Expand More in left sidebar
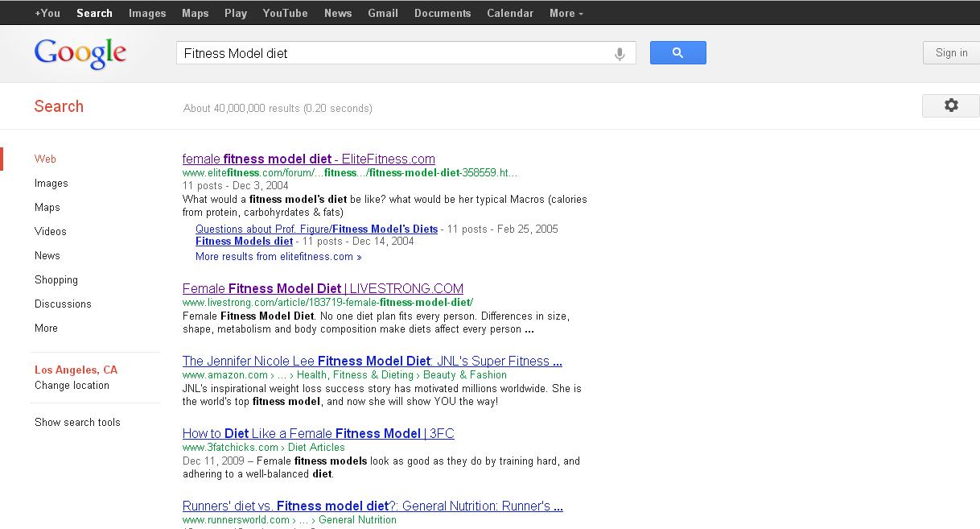 (x=46, y=329)
